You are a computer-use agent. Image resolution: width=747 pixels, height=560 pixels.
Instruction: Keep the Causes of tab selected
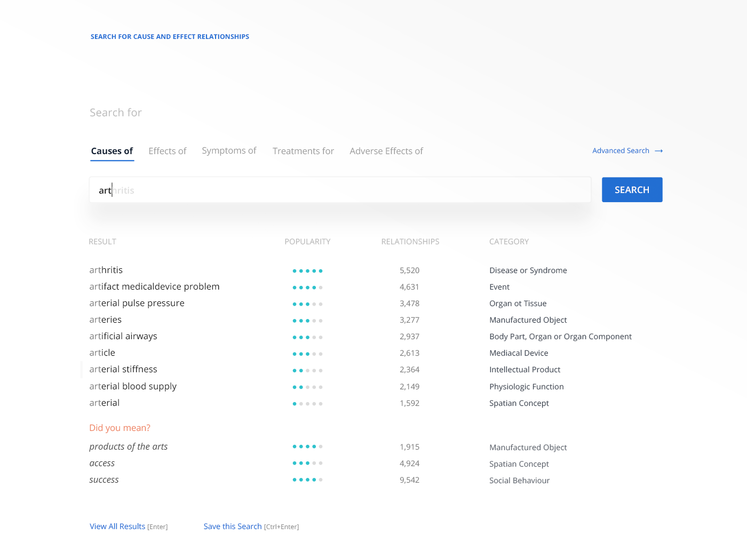pyautogui.click(x=112, y=151)
